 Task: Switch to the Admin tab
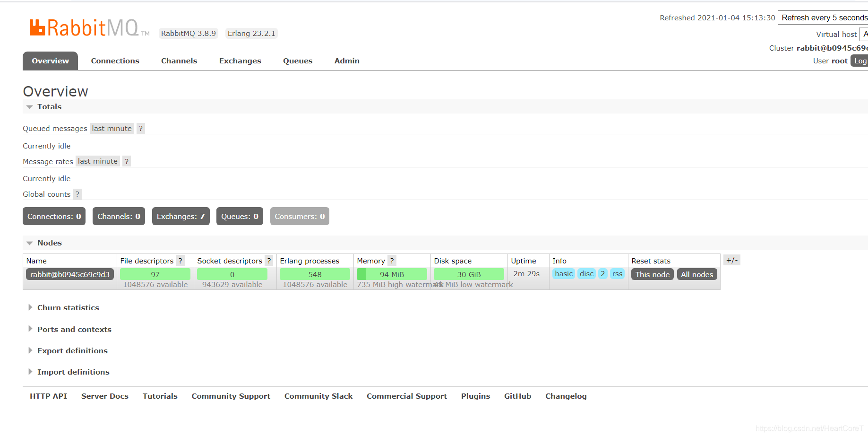click(347, 61)
